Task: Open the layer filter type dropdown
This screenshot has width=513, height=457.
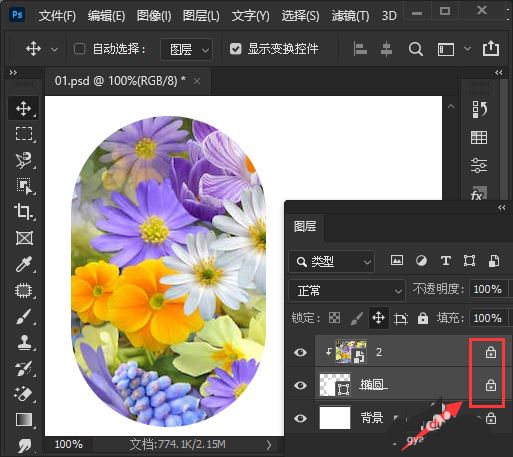Action: tap(332, 261)
